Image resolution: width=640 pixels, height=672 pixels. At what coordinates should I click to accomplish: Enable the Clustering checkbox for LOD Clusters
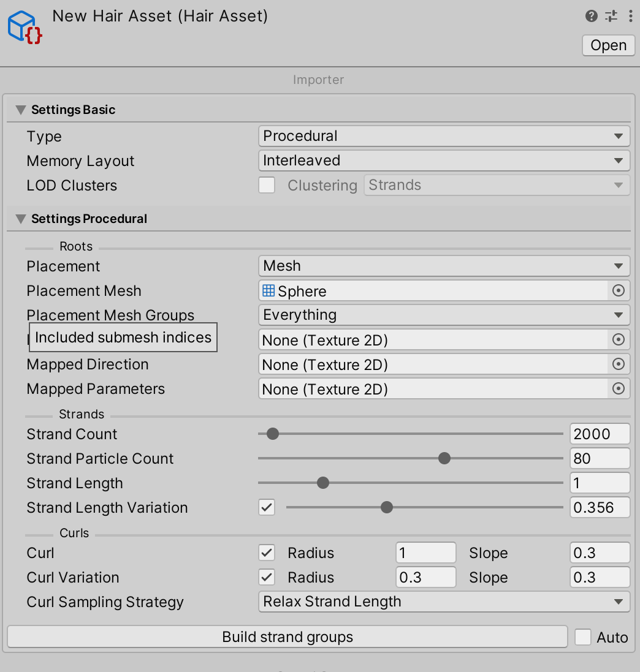tap(267, 185)
